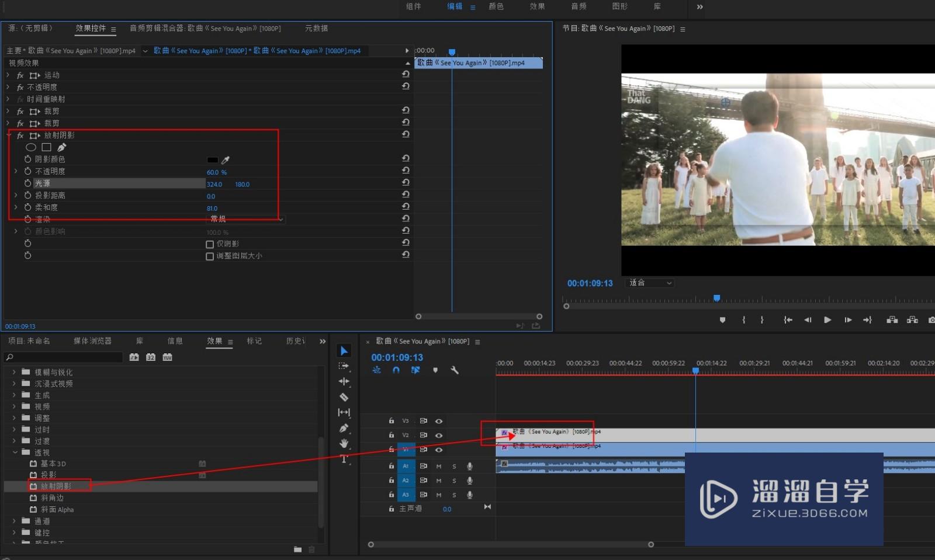Image resolution: width=935 pixels, height=560 pixels.
Task: Toggle lock on V3 track
Action: pos(392,420)
